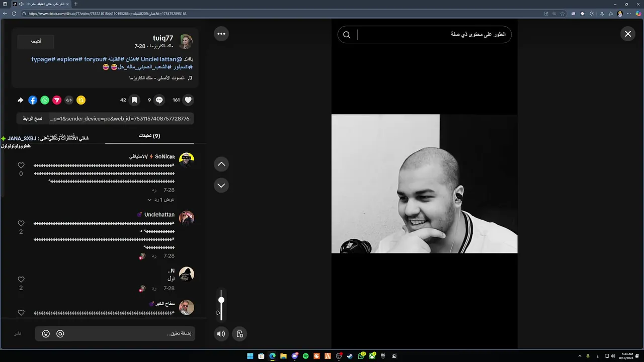Open the @UncleHattan mention in the caption
The height and width of the screenshot is (362, 644).
(162, 59)
